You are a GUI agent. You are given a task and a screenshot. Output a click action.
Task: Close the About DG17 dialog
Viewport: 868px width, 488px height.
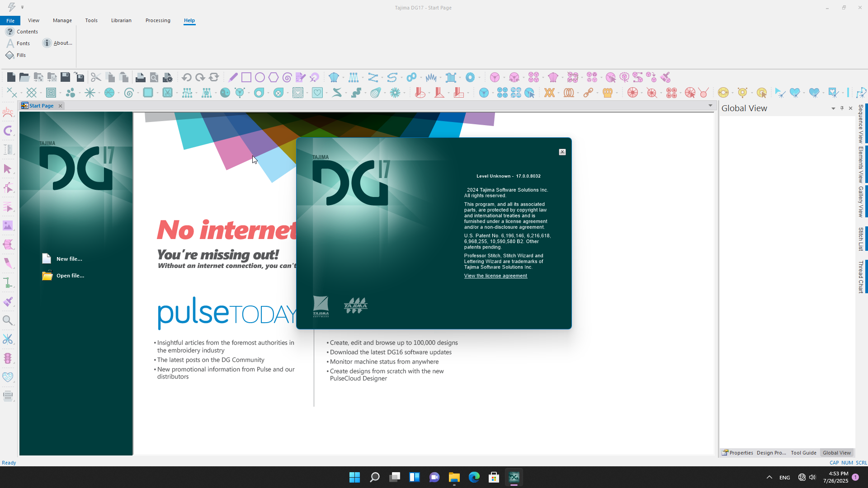[562, 152]
